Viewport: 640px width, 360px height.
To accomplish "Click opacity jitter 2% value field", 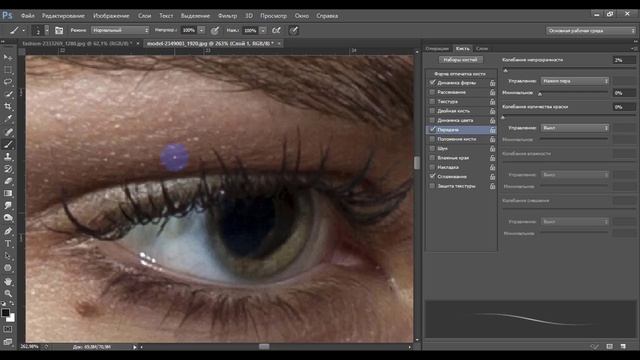I will click(624, 60).
